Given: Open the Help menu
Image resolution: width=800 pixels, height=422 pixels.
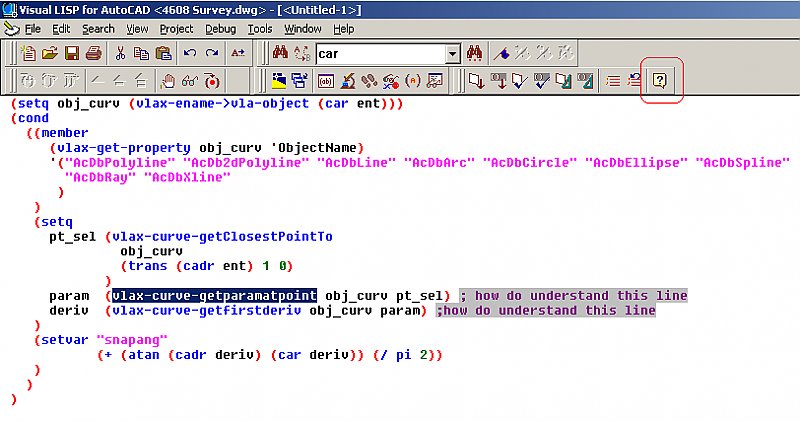Looking at the screenshot, I should pos(343,29).
